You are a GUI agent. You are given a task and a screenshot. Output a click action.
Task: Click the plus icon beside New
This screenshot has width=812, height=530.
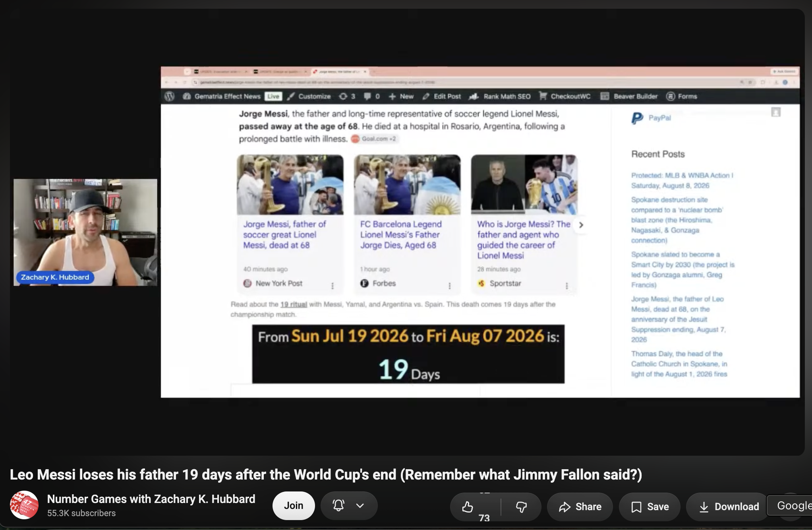(x=392, y=96)
